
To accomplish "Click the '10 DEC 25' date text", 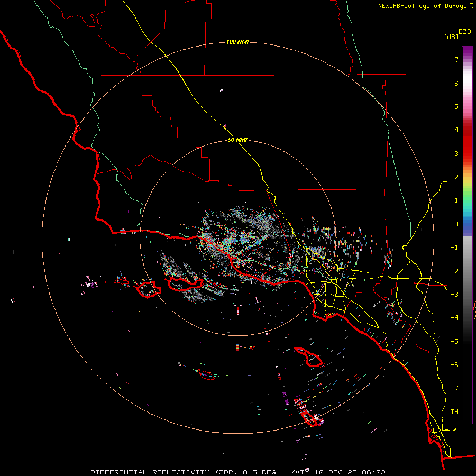I will 337,472.
